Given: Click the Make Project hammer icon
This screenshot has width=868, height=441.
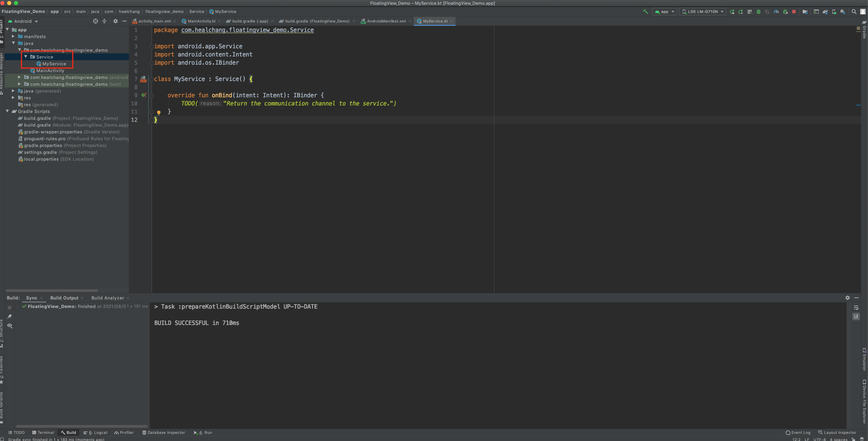Looking at the screenshot, I should click(x=645, y=12).
